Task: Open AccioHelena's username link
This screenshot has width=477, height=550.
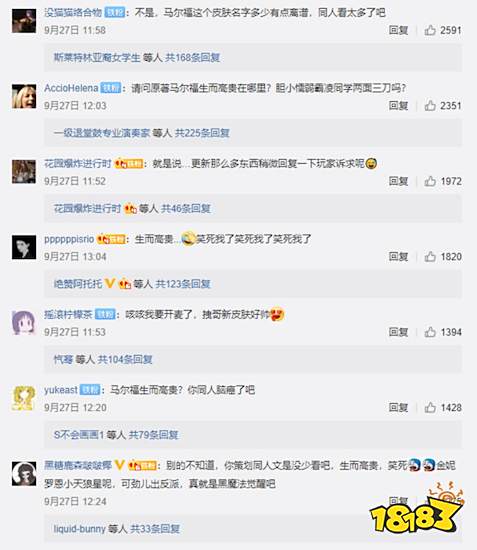Action: 71,88
